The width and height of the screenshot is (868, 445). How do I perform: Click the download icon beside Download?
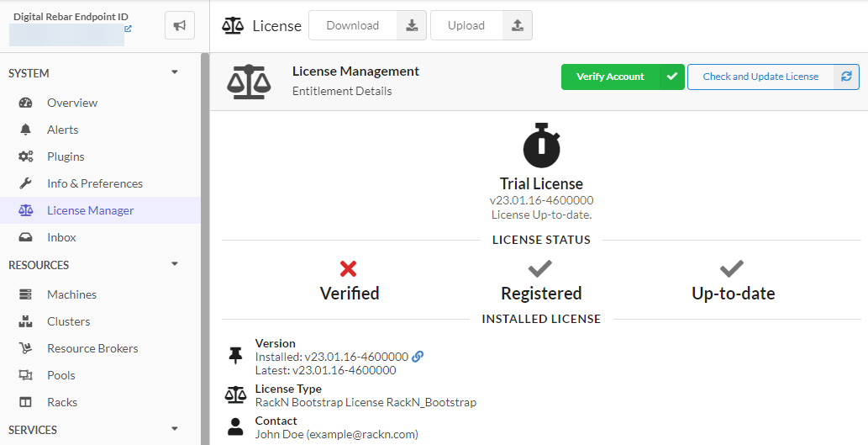click(412, 25)
